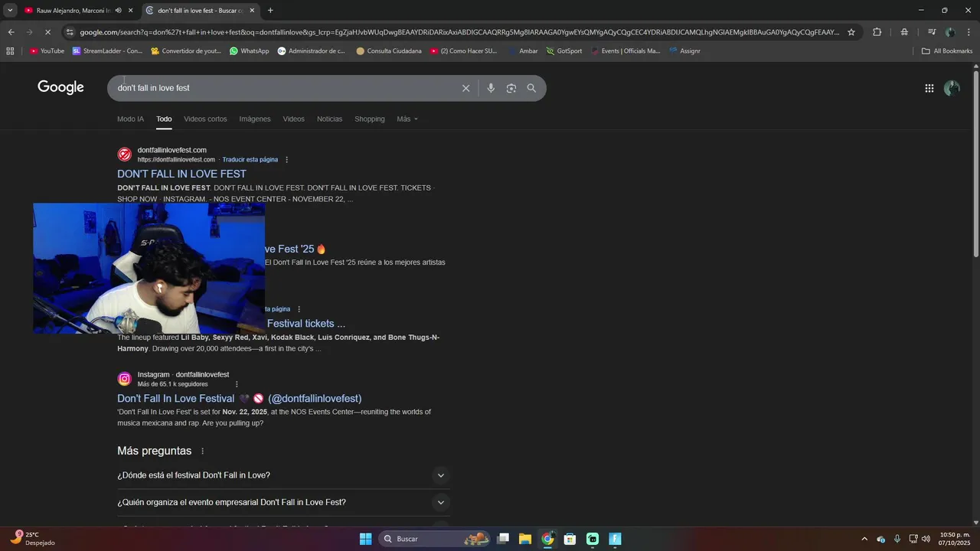Open the Don't Fall In Love Festival Instagram result
This screenshot has width=980, height=551.
pos(239,399)
